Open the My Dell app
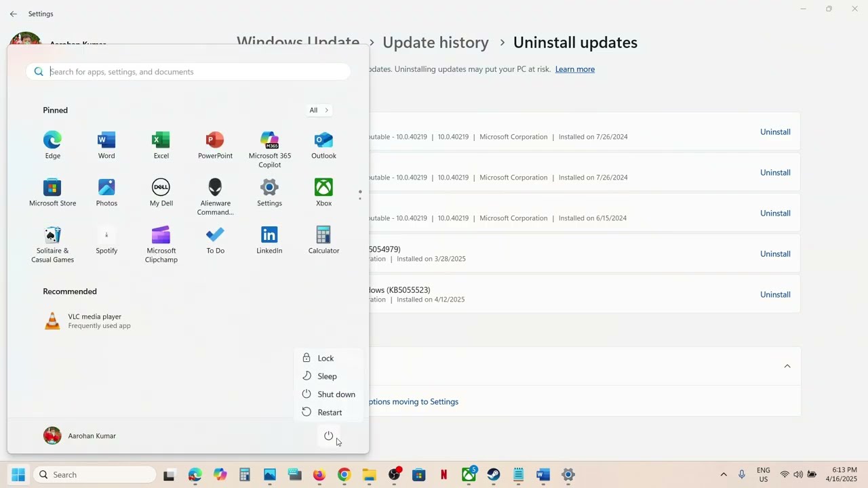868x488 pixels. click(161, 193)
